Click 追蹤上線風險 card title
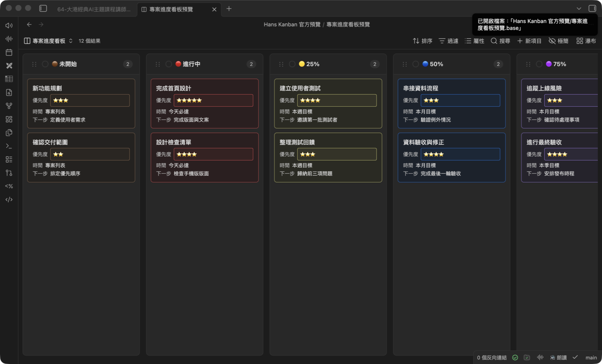Image resolution: width=602 pixels, height=364 pixels. (x=544, y=88)
